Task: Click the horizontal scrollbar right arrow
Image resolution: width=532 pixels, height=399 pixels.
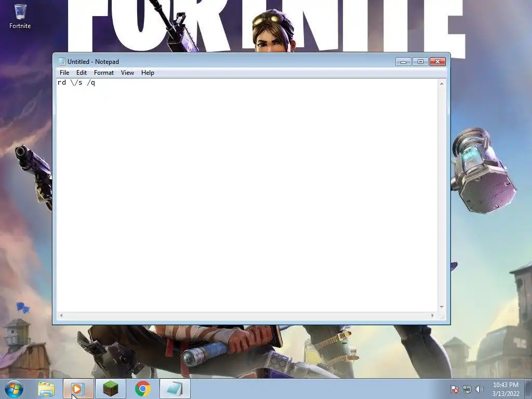Action: pos(432,315)
